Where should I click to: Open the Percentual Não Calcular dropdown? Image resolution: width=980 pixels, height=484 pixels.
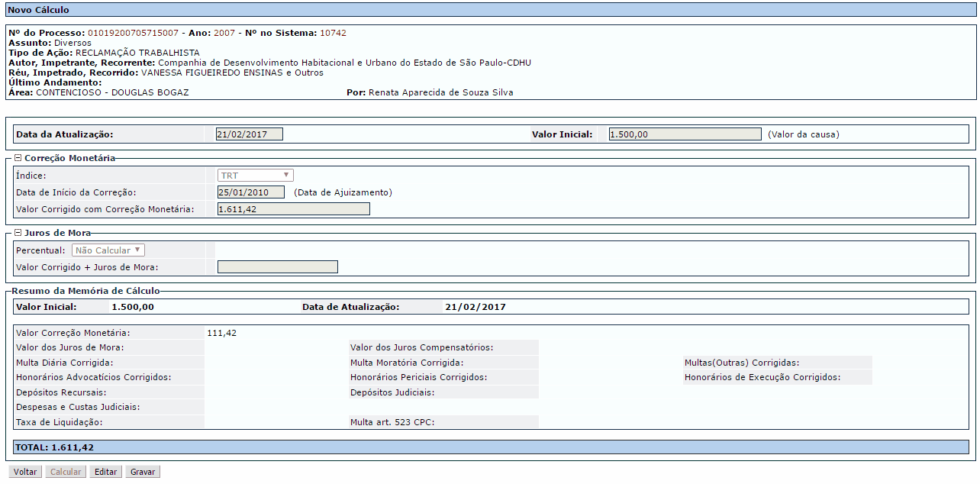tap(108, 250)
